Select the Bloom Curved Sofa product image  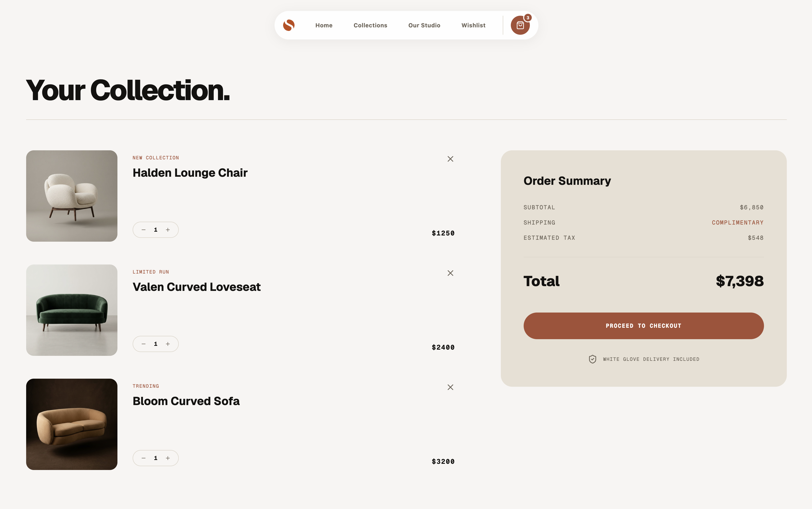tap(72, 424)
